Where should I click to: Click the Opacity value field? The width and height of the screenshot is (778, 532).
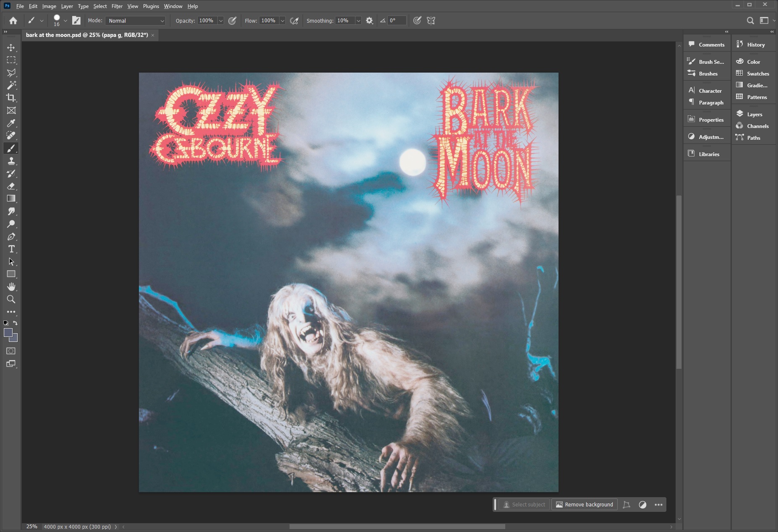pyautogui.click(x=207, y=21)
